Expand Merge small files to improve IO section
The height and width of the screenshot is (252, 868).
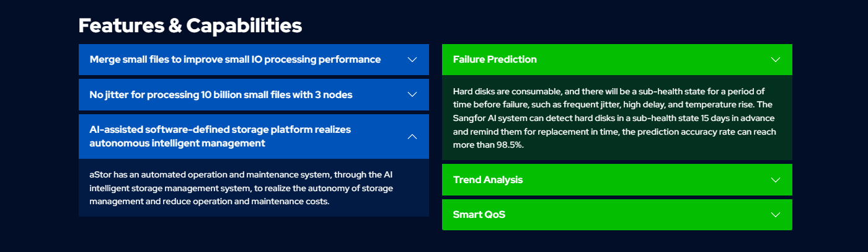coord(254,60)
